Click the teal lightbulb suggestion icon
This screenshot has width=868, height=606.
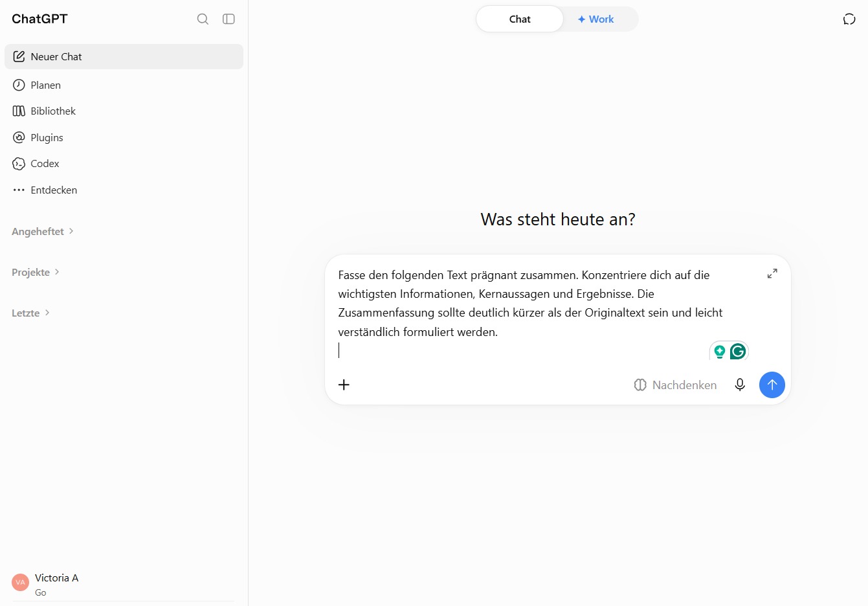(719, 352)
